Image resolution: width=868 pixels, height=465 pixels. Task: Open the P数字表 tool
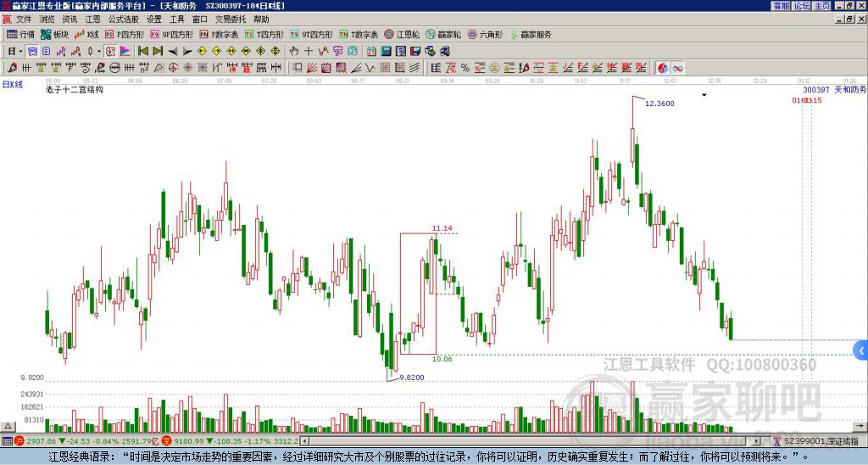pos(219,34)
